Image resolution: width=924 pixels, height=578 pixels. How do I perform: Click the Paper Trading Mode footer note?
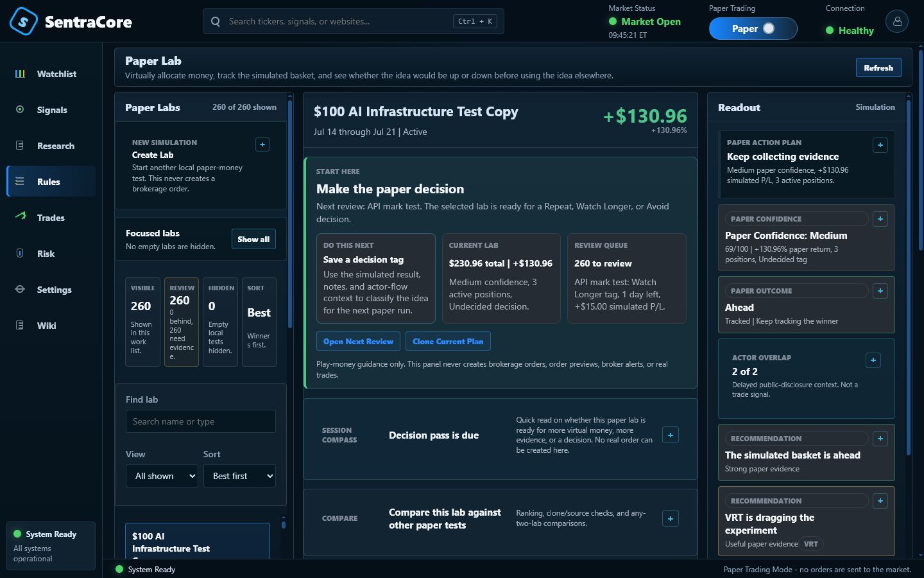[817, 569]
